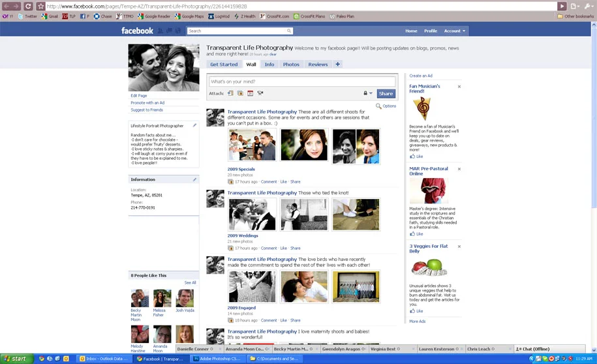
Task: Click the Attach event calendar icon
Action: pyautogui.click(x=250, y=93)
